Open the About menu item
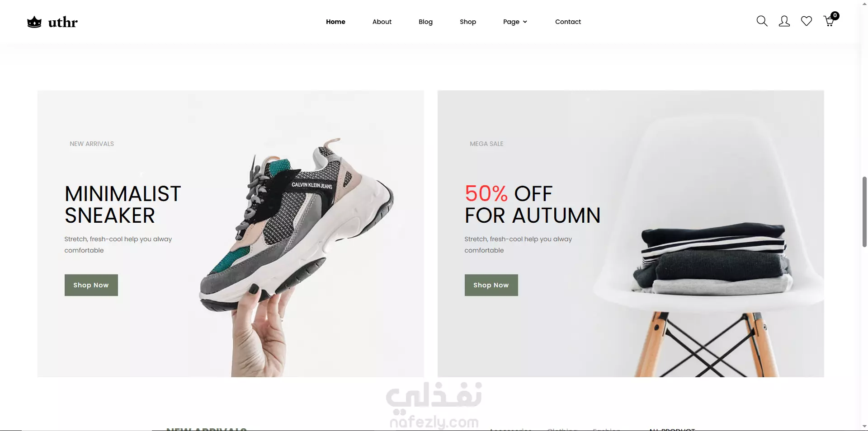Image resolution: width=868 pixels, height=431 pixels. coord(382,22)
